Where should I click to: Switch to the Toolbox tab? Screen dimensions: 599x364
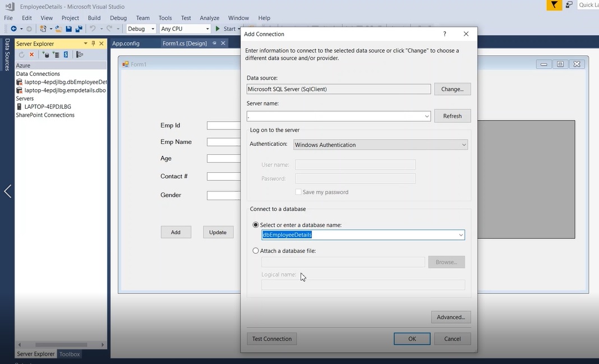(70, 354)
